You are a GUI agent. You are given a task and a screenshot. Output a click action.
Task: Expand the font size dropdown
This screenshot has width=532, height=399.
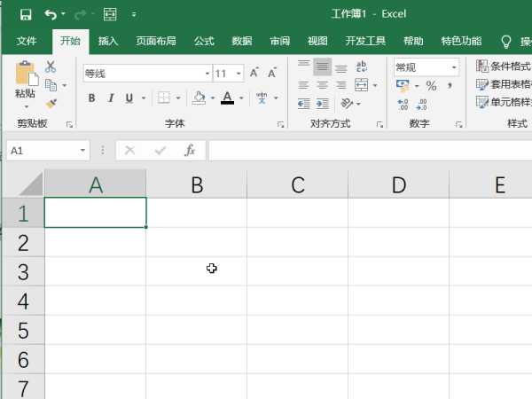click(239, 74)
